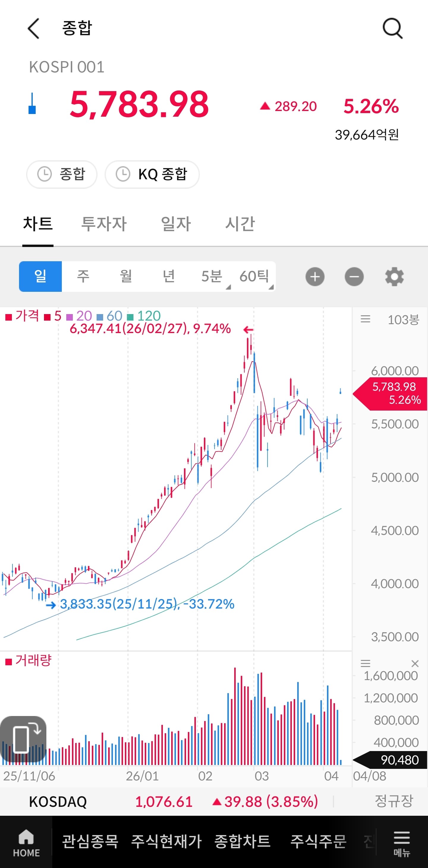
Task: Zoom in chart with plus icon
Action: coord(315,277)
